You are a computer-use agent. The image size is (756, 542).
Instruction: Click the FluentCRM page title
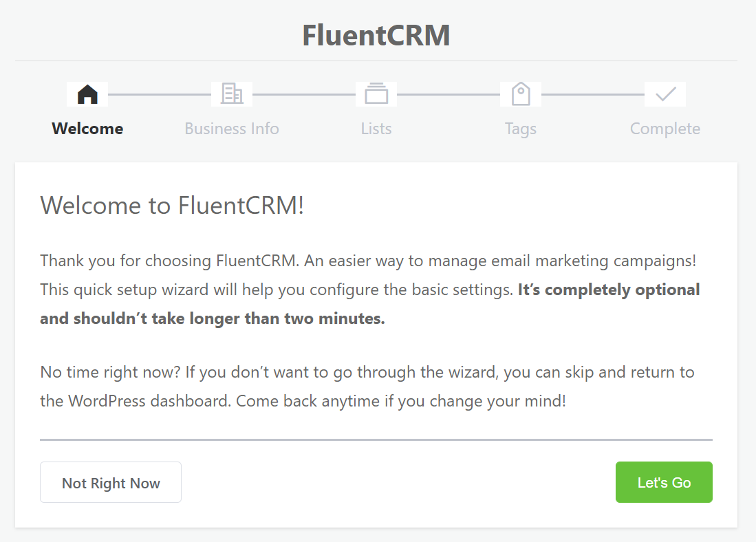coord(376,35)
